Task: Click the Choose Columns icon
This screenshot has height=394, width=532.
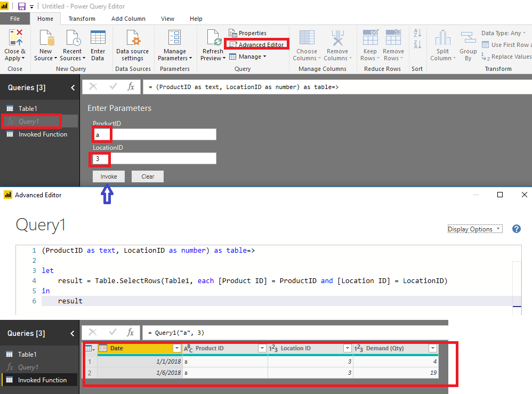Action: pyautogui.click(x=307, y=37)
